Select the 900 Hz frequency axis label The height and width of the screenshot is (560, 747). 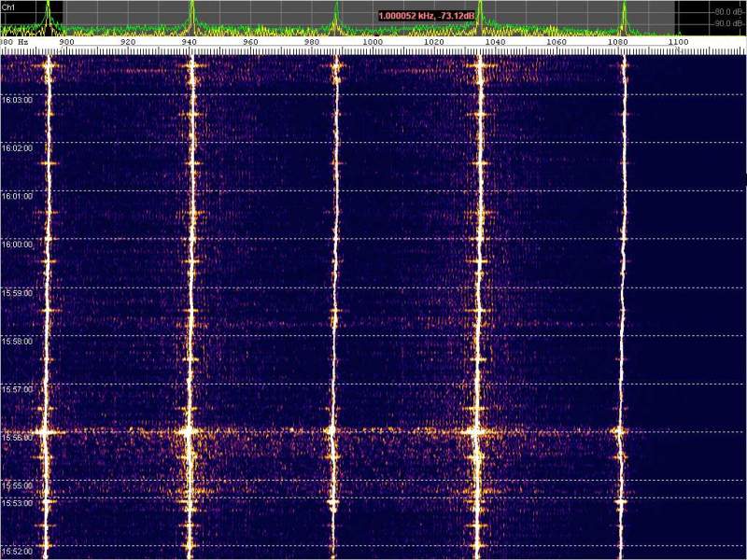click(66, 43)
